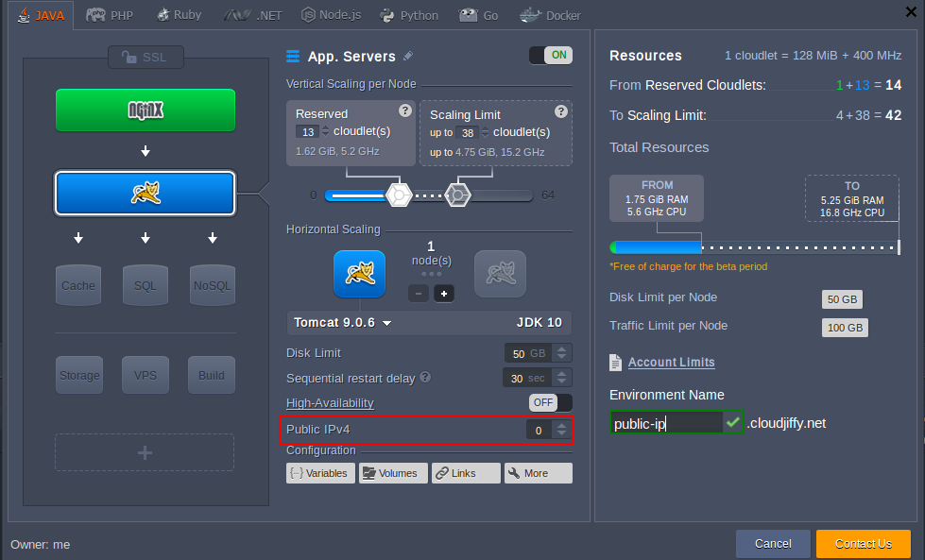
Task: Open help for Sequential restart delay
Action: [425, 377]
